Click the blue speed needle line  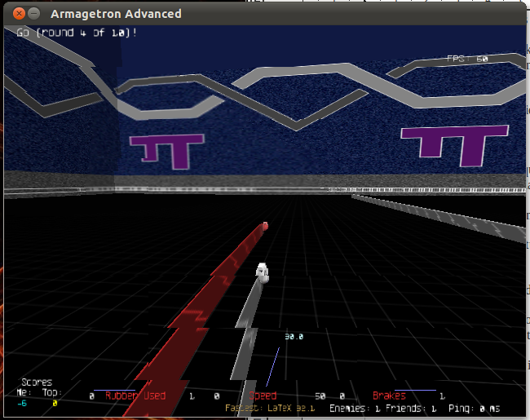pos(273,366)
